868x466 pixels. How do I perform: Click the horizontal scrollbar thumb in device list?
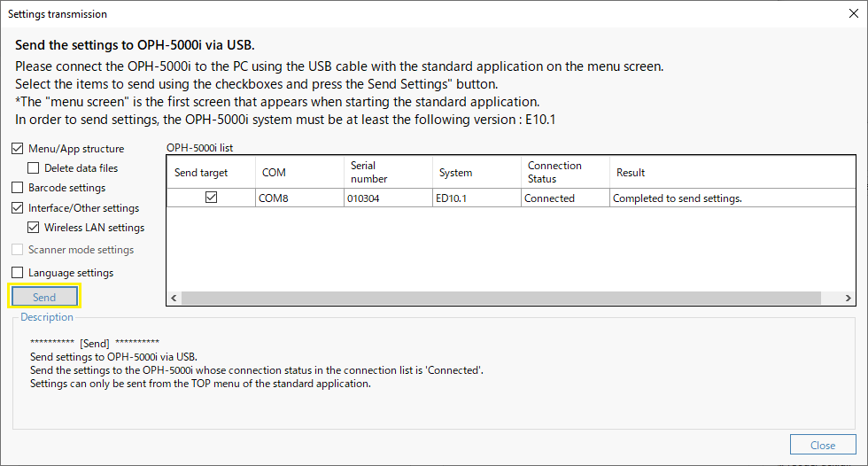coord(501,298)
